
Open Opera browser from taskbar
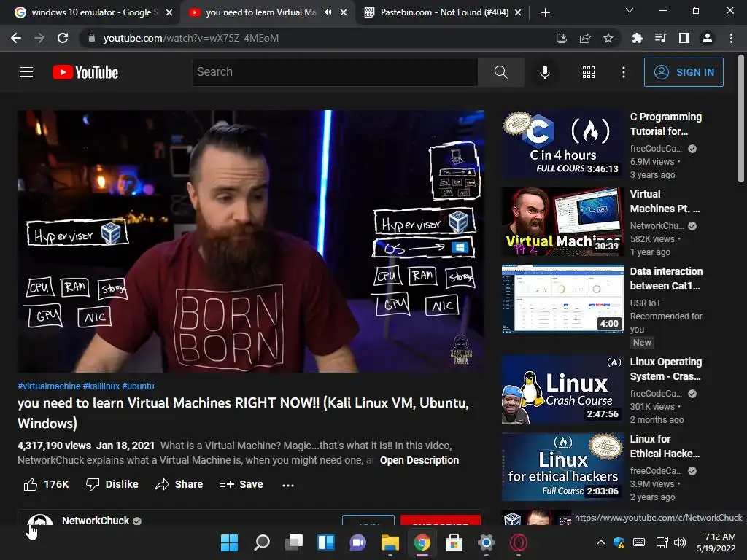click(519, 542)
